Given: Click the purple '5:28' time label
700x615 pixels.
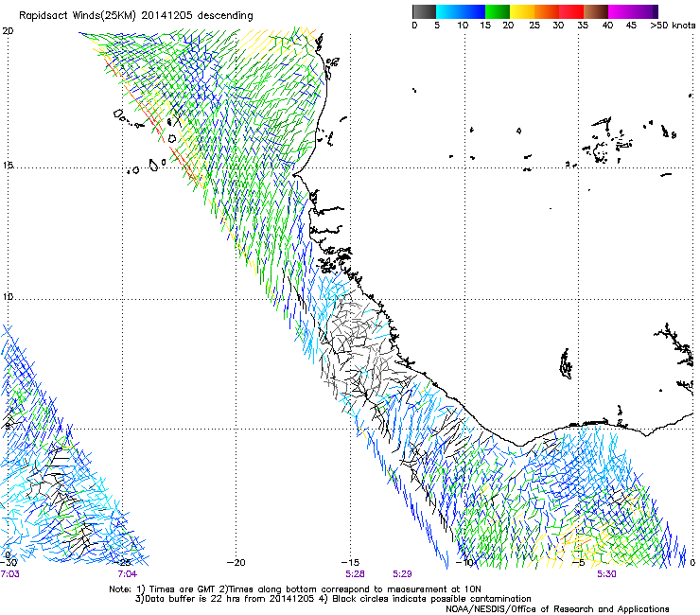Looking at the screenshot, I should (355, 574).
